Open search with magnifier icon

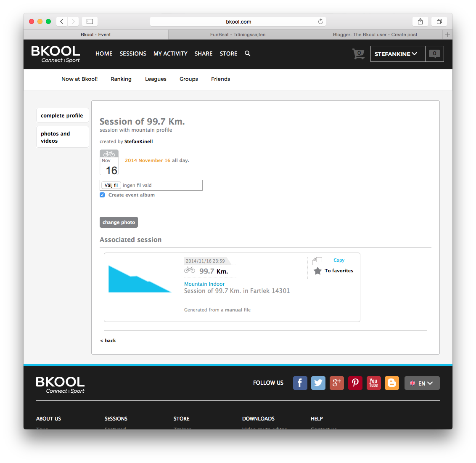247,53
